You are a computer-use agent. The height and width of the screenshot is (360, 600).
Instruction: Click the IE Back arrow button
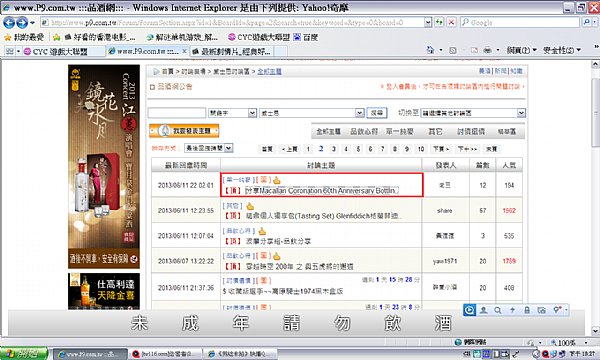click(x=9, y=23)
